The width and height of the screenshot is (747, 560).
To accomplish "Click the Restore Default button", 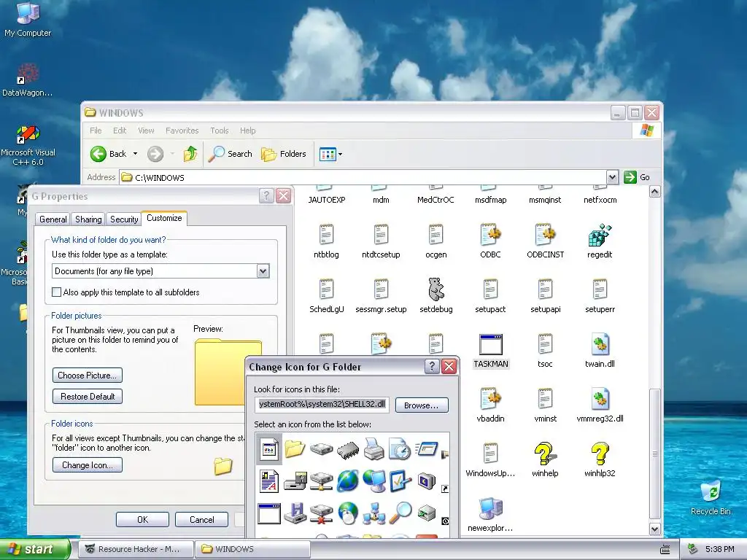I will coord(88,397).
